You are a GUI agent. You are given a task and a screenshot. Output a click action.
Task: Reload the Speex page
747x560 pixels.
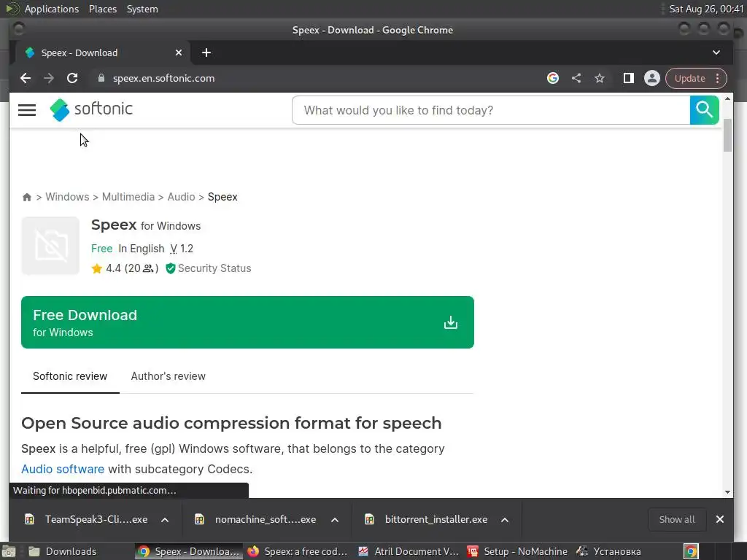pos(72,78)
